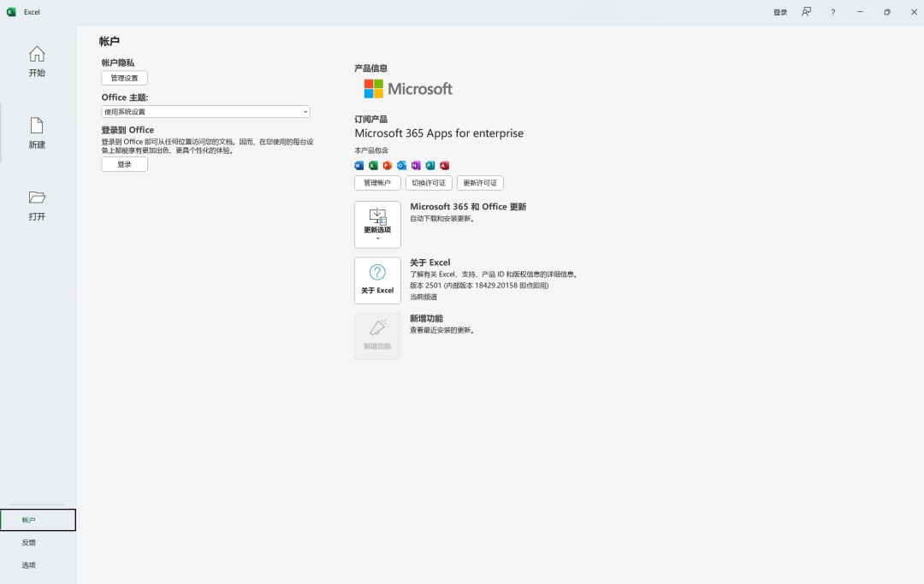The image size is (924, 584).
Task: Click the Excel logo in title bar
Action: (x=11, y=12)
